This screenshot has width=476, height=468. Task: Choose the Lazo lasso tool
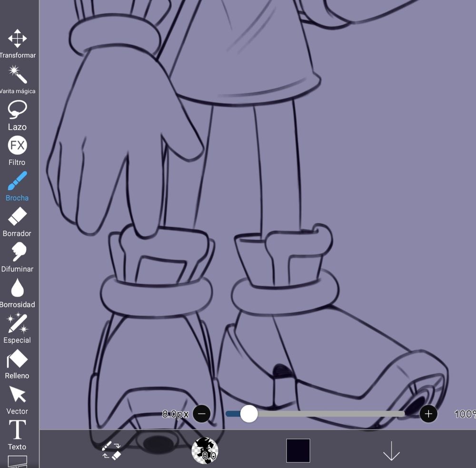point(17,115)
